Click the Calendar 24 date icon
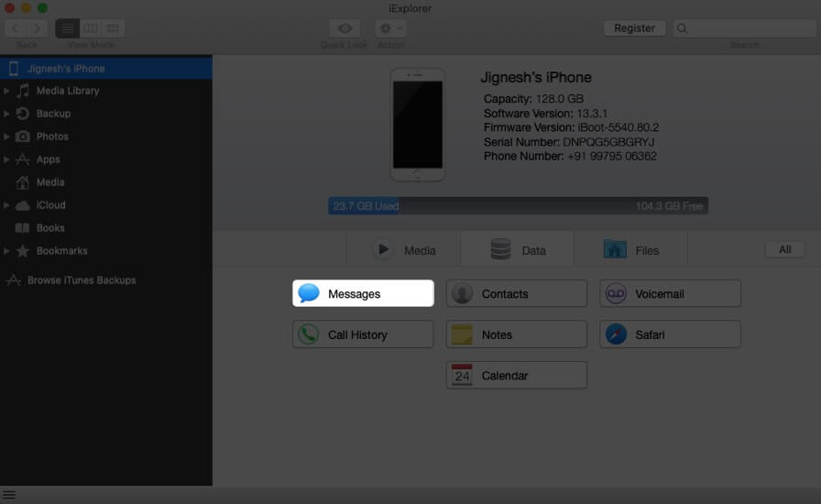 pyautogui.click(x=462, y=375)
